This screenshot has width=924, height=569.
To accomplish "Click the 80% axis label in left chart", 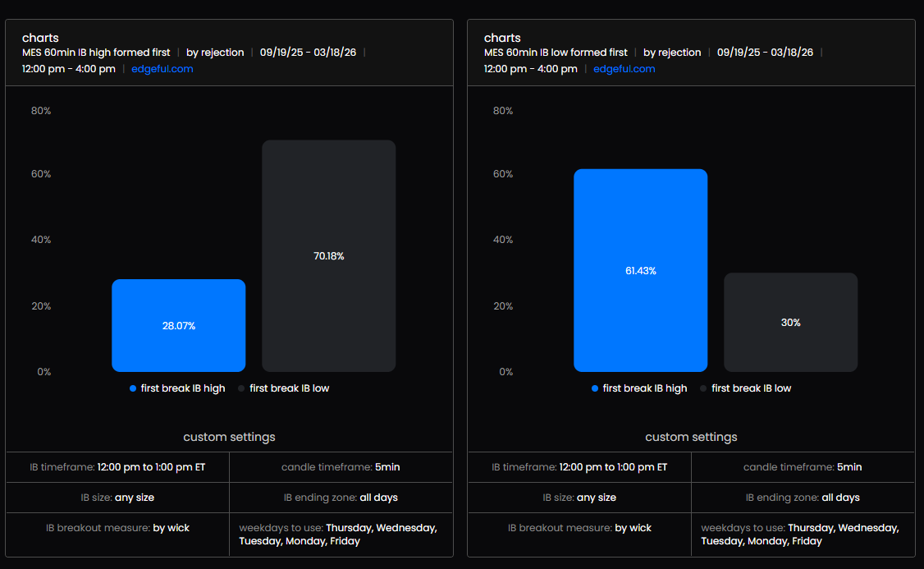I will pos(41,111).
